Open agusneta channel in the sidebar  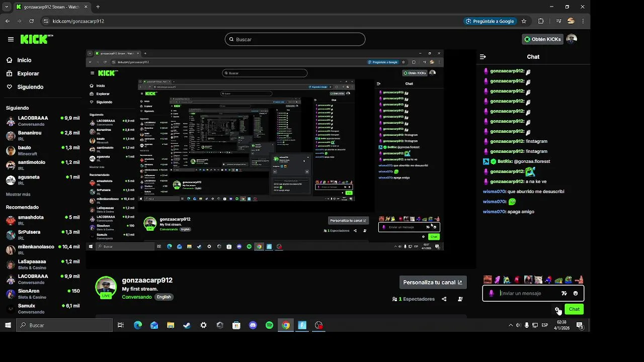point(43,180)
